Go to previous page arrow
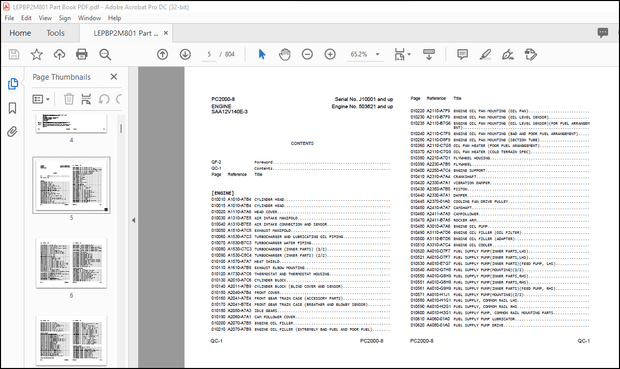 pos(163,54)
